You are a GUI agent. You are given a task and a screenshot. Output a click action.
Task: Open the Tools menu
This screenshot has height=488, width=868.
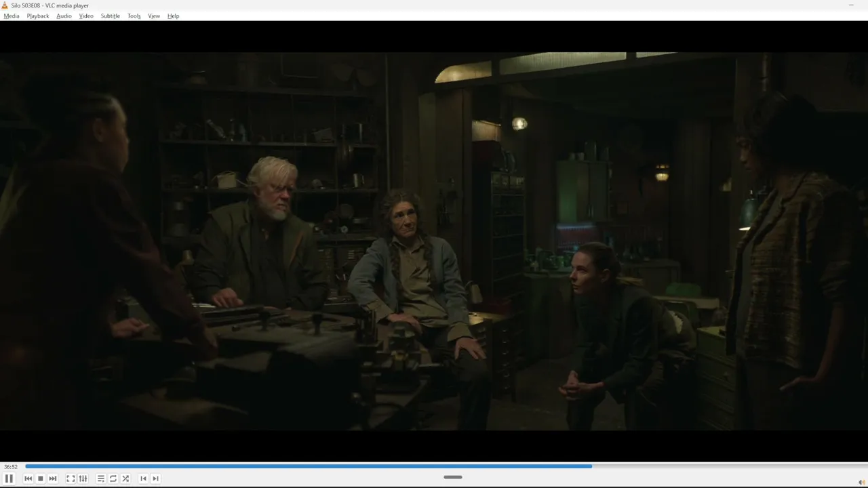point(134,16)
